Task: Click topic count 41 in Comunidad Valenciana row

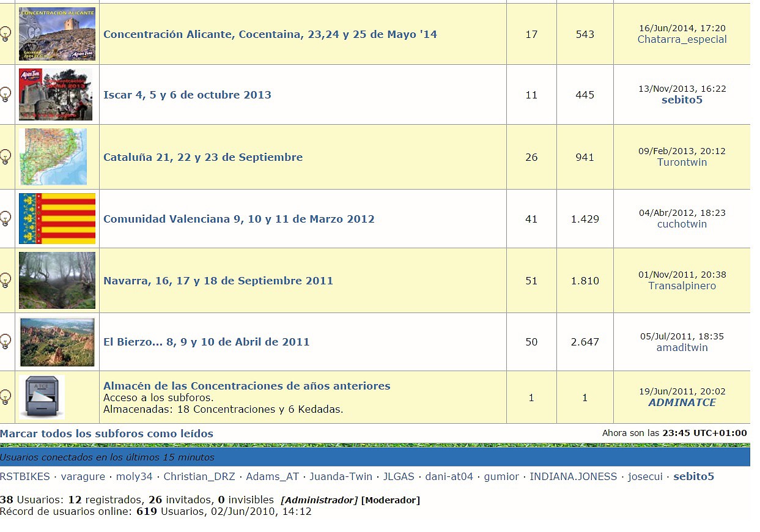Action: pyautogui.click(x=531, y=219)
